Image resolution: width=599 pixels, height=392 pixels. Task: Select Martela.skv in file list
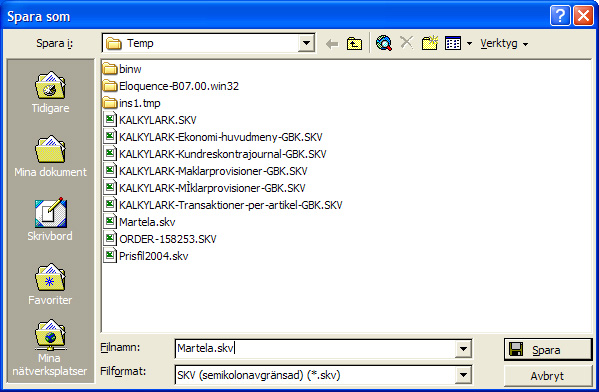click(x=139, y=222)
